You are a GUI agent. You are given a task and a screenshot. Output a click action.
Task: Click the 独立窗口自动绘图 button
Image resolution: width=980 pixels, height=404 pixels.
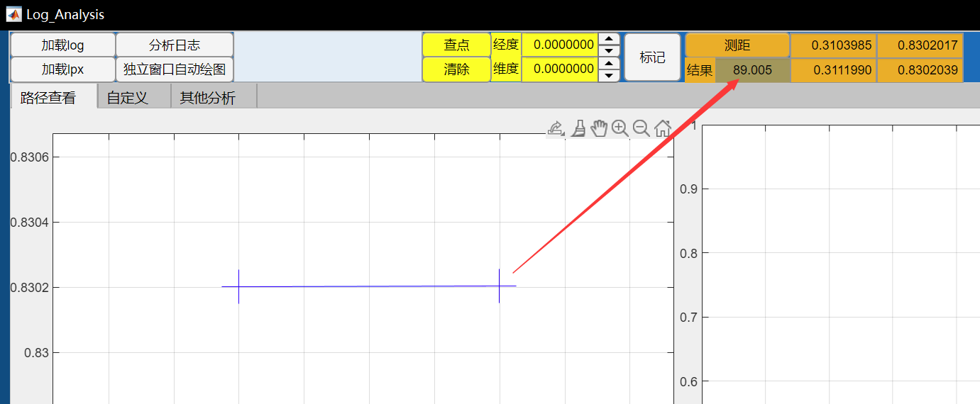coord(175,69)
